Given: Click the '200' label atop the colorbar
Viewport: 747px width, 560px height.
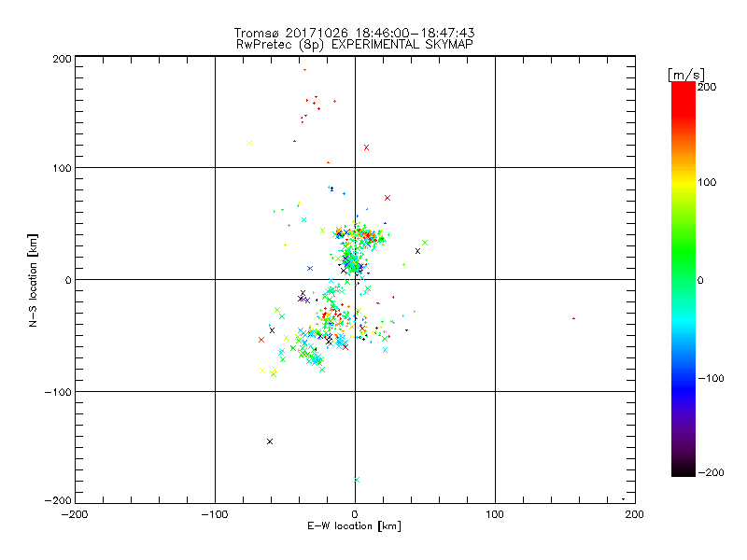Looking at the screenshot, I should tap(707, 87).
